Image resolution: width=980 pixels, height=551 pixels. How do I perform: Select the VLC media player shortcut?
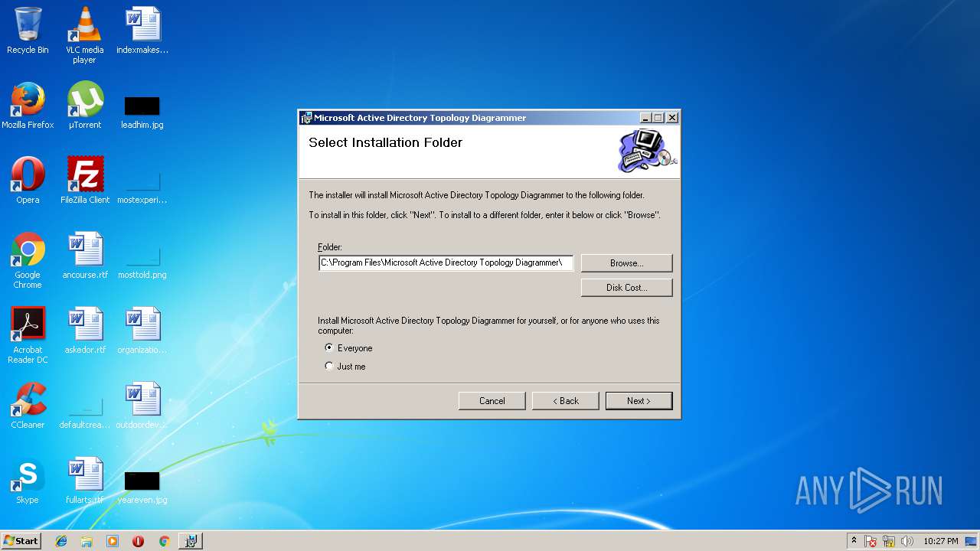coord(84,35)
